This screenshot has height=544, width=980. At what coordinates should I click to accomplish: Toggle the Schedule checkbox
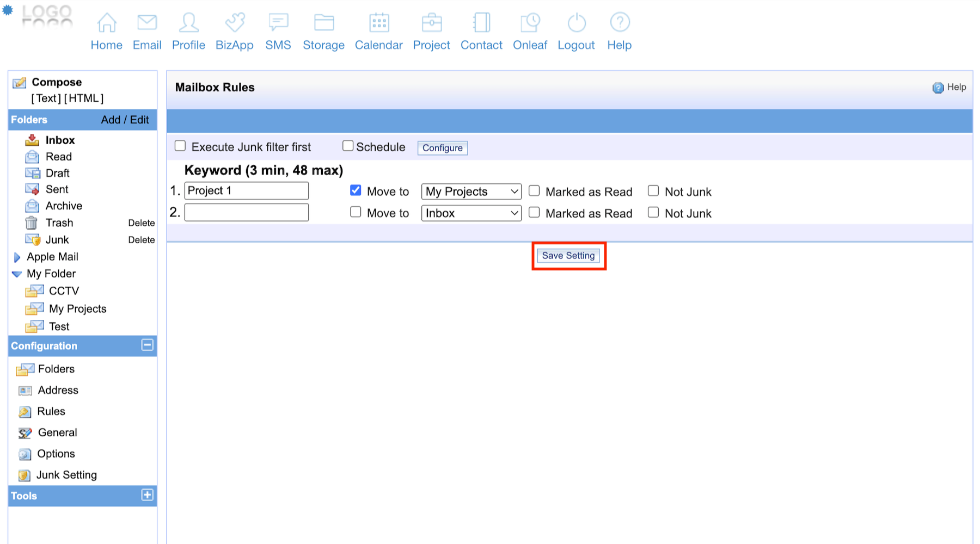tap(348, 146)
